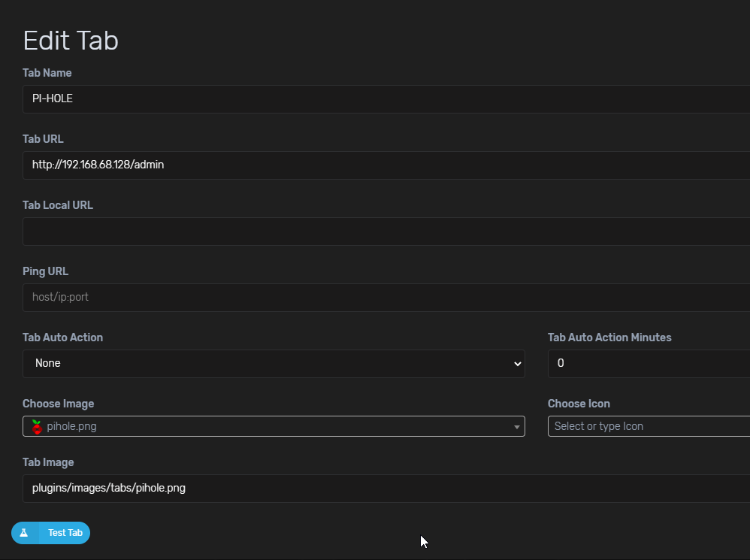The image size is (750, 560).
Task: Select the empty Tab Local URL field
Action: (x=386, y=232)
